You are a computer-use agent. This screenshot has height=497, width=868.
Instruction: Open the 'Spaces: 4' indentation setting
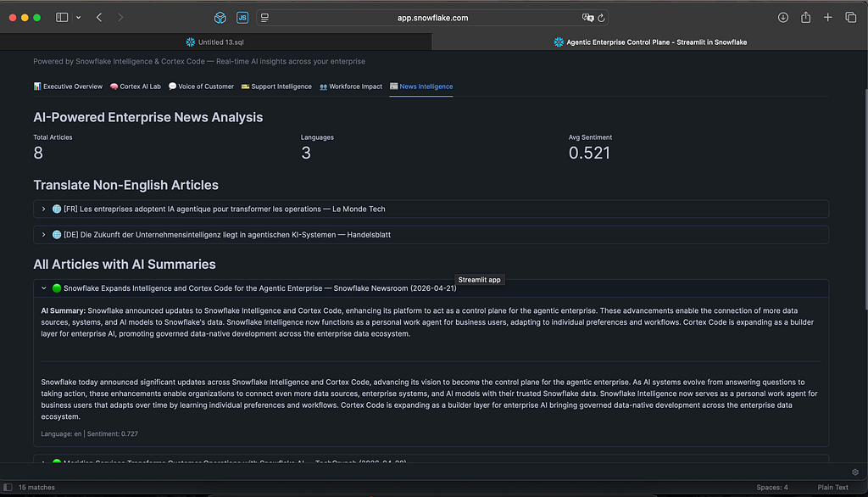tap(771, 488)
